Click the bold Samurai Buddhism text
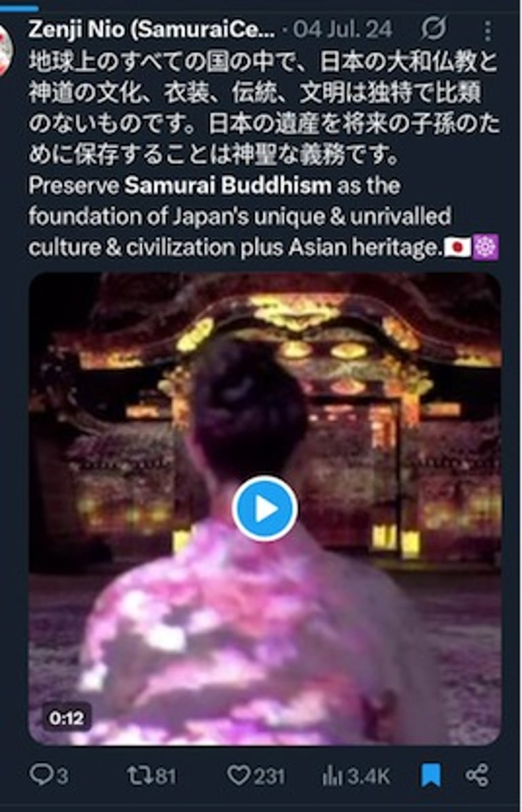The width and height of the screenshot is (522, 812). coord(228,186)
